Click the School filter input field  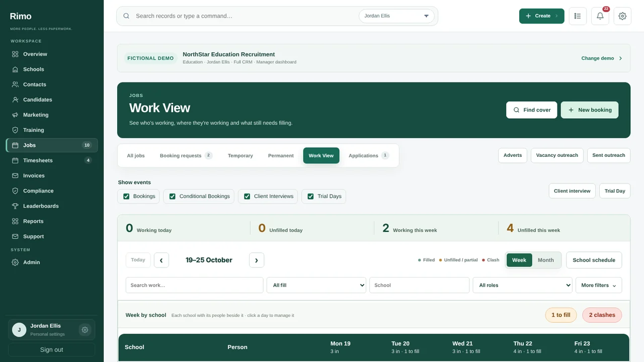pyautogui.click(x=420, y=285)
